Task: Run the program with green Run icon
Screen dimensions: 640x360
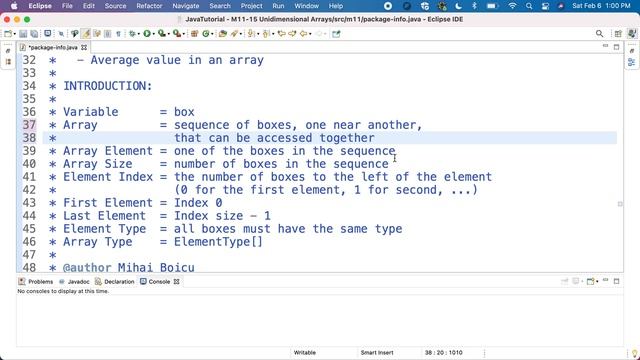Action: pyautogui.click(x=147, y=34)
